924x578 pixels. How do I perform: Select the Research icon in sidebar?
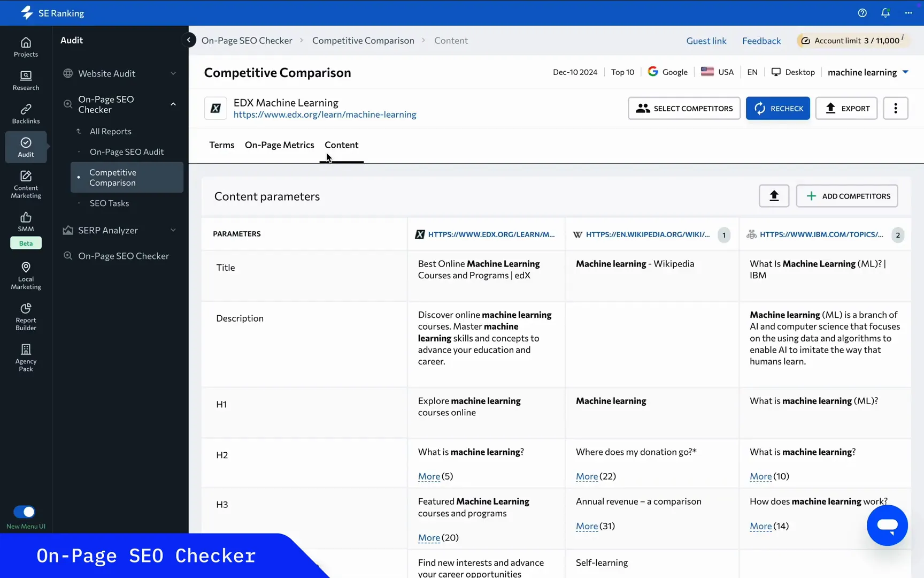25,80
